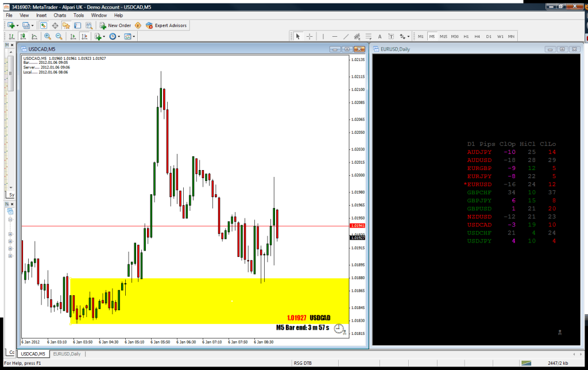
Task: Open the indicators dropdown arrow
Action: pyautogui.click(x=105, y=36)
